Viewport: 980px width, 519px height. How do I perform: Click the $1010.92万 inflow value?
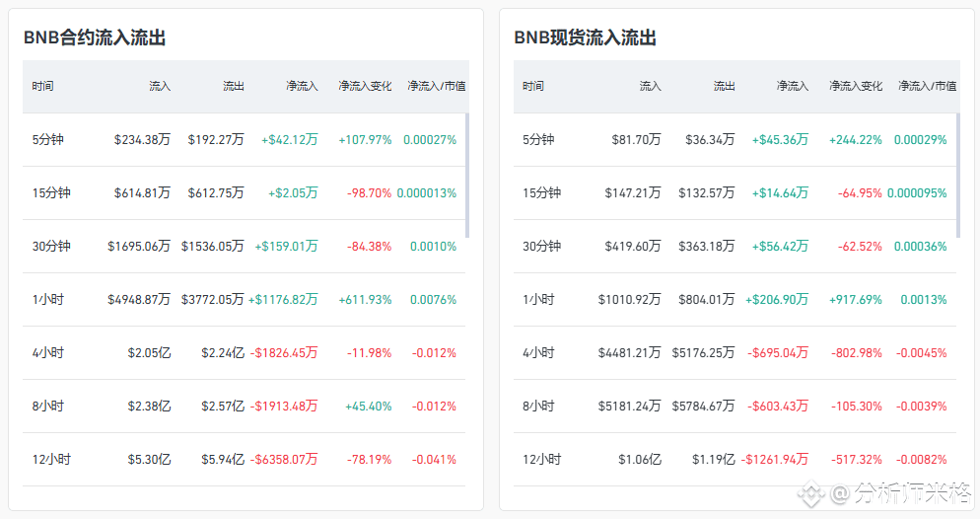(x=629, y=300)
